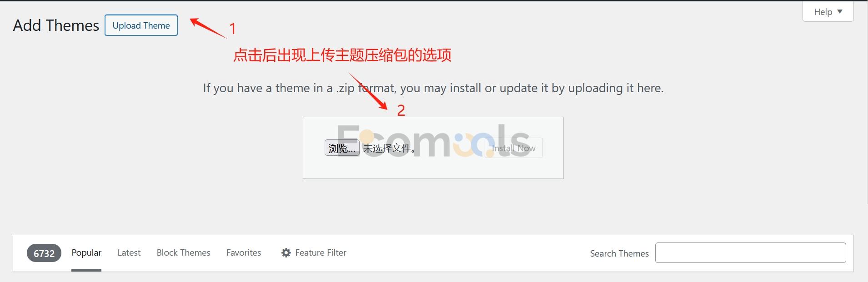The width and height of the screenshot is (868, 282).
Task: Switch to the Latest themes tab
Action: 129,253
